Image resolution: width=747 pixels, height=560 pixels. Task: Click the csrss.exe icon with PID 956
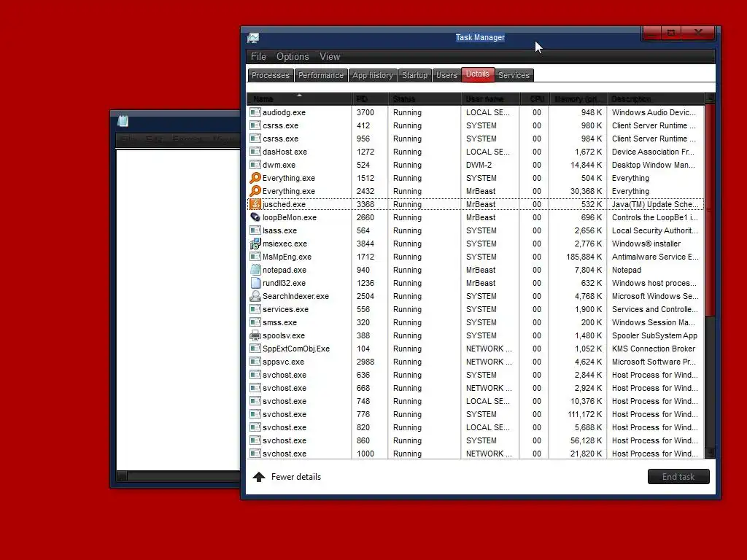pyautogui.click(x=255, y=138)
